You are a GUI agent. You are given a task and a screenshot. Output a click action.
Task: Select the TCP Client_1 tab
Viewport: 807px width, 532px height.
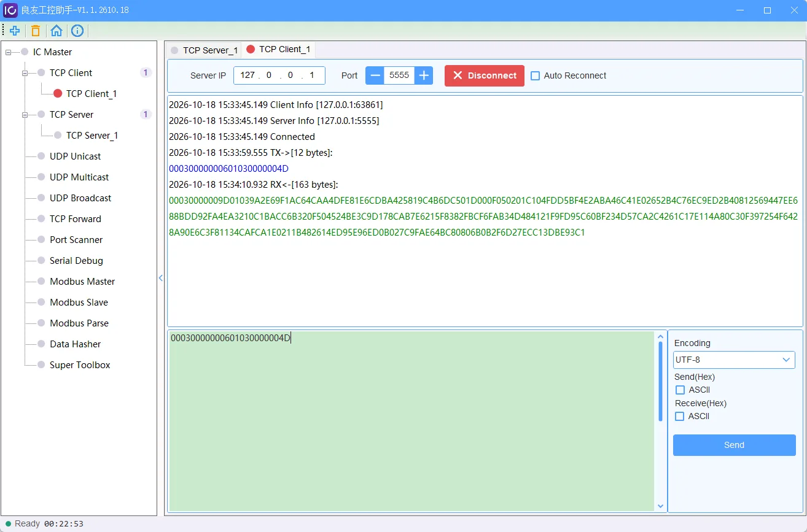click(278, 49)
